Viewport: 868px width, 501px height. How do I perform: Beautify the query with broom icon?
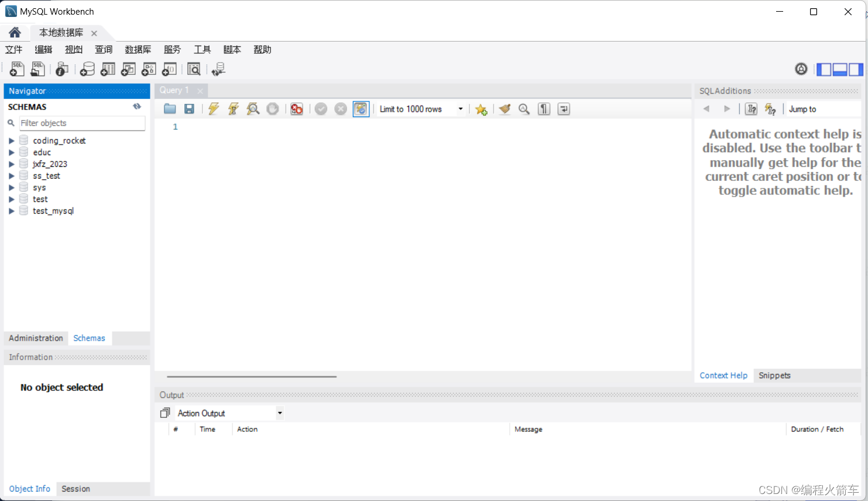(505, 109)
